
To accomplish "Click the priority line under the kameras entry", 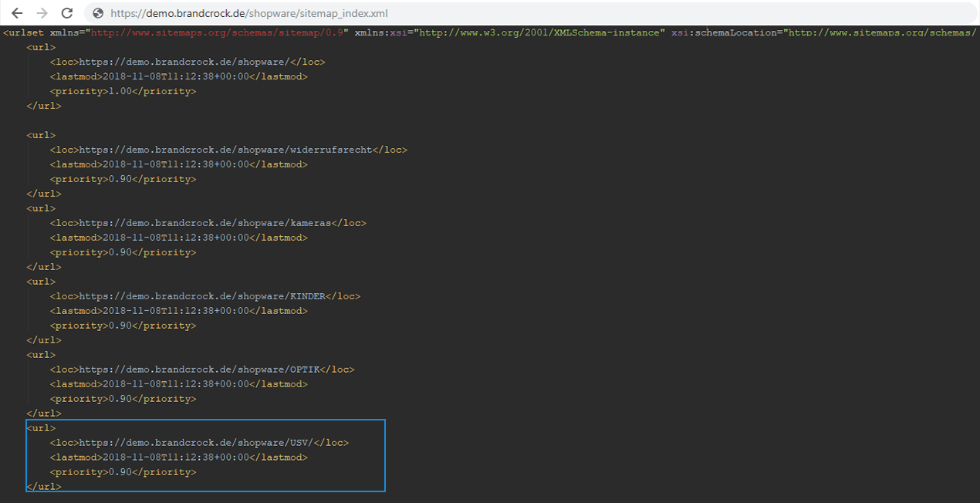I will tap(123, 252).
